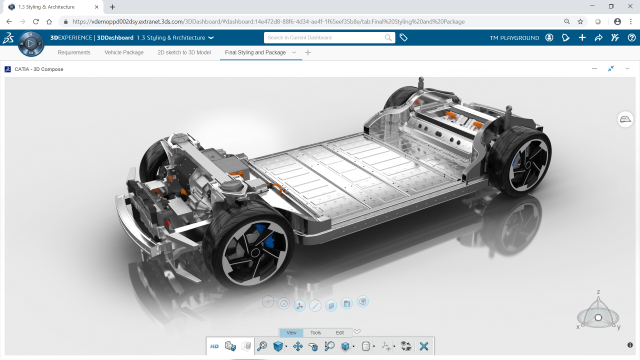Viewport: 640px width, 360px height.
Task: Click the TM PLAYGROUND label
Action: (x=514, y=38)
